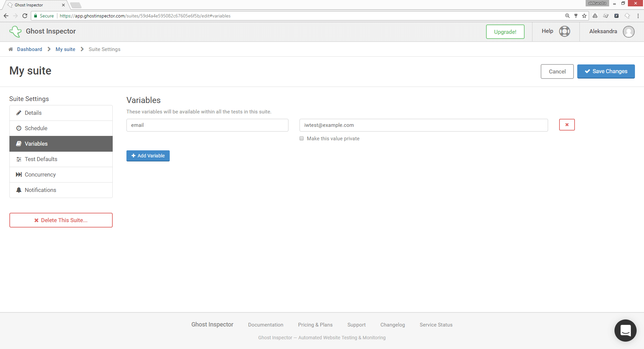Click the "My suite" page heading
Screen dimensions: 644x349
coord(30,71)
